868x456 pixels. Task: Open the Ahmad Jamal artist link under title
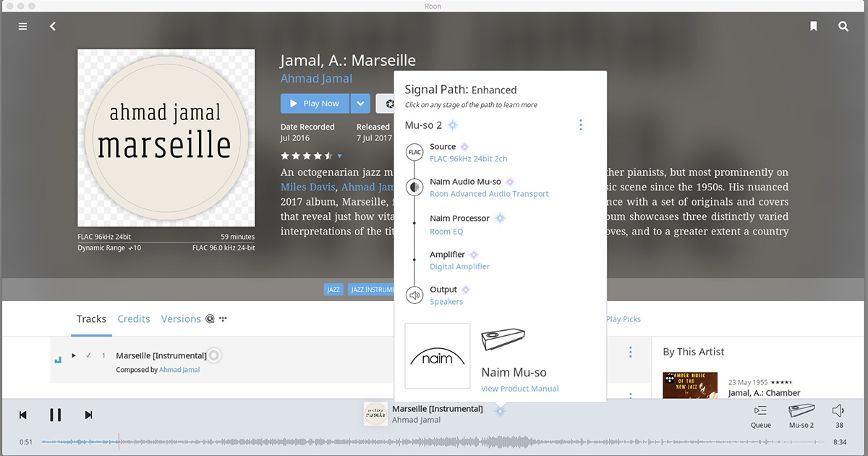316,78
